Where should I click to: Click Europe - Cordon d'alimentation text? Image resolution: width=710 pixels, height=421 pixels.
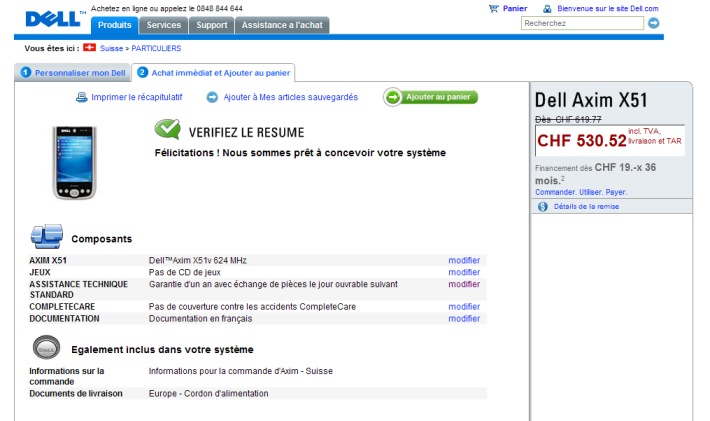click(208, 393)
